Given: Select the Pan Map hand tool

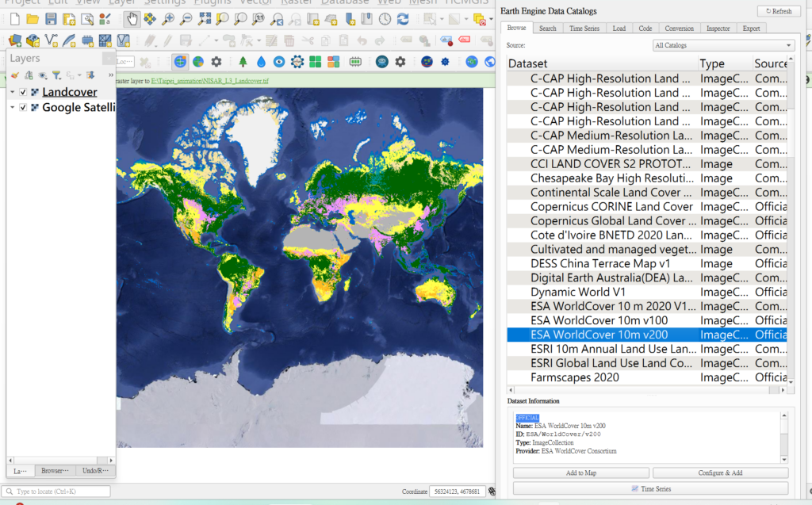Looking at the screenshot, I should (132, 19).
